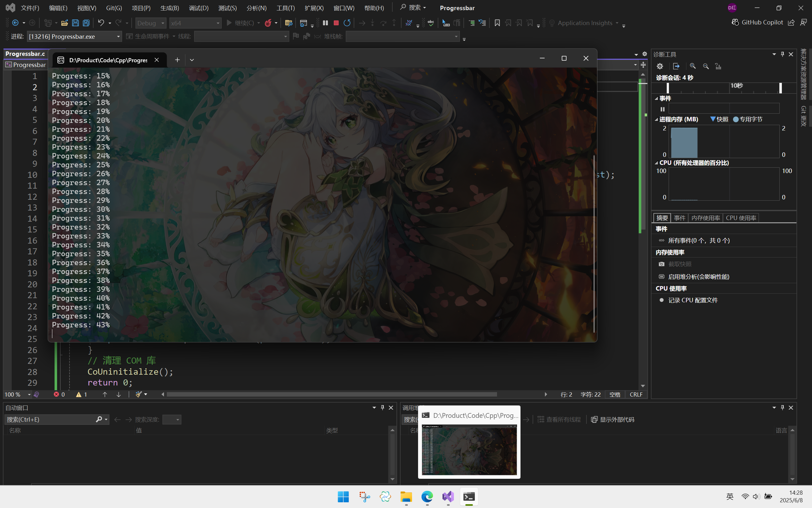This screenshot has width=812, height=508.
Task: Restart the debug session with circular arrow
Action: (x=347, y=23)
